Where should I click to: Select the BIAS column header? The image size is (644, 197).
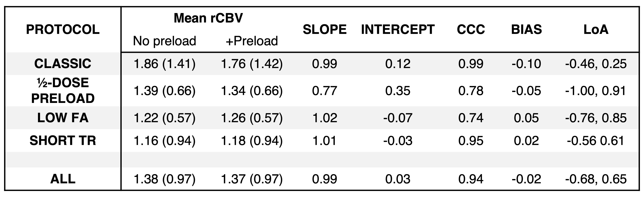(x=526, y=30)
